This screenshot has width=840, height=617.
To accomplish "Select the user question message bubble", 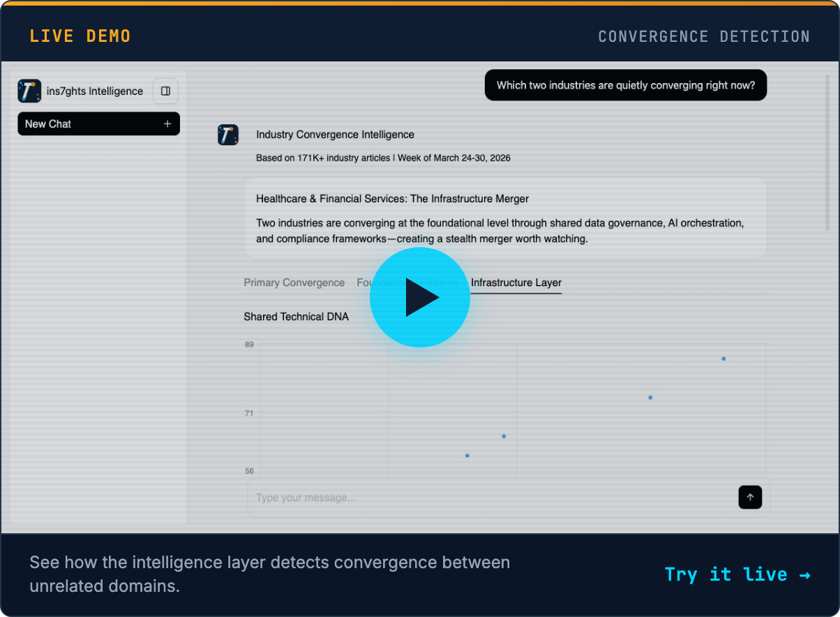I will click(x=625, y=85).
